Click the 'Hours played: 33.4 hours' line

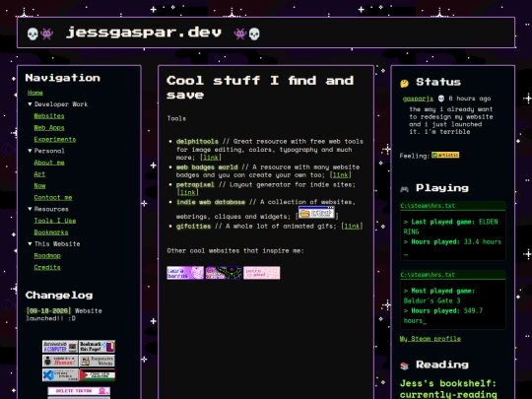(452, 242)
